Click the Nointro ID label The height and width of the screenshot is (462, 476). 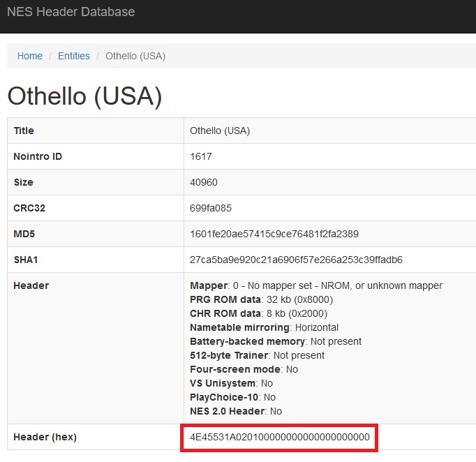tap(38, 156)
